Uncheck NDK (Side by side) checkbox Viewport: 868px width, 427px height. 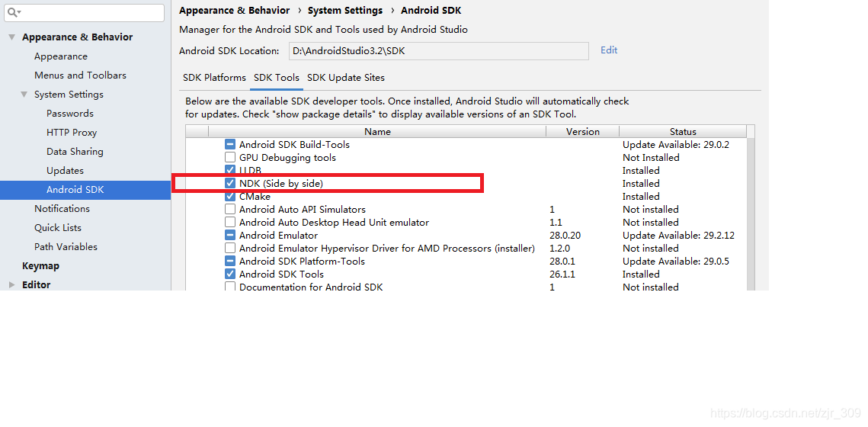click(230, 183)
